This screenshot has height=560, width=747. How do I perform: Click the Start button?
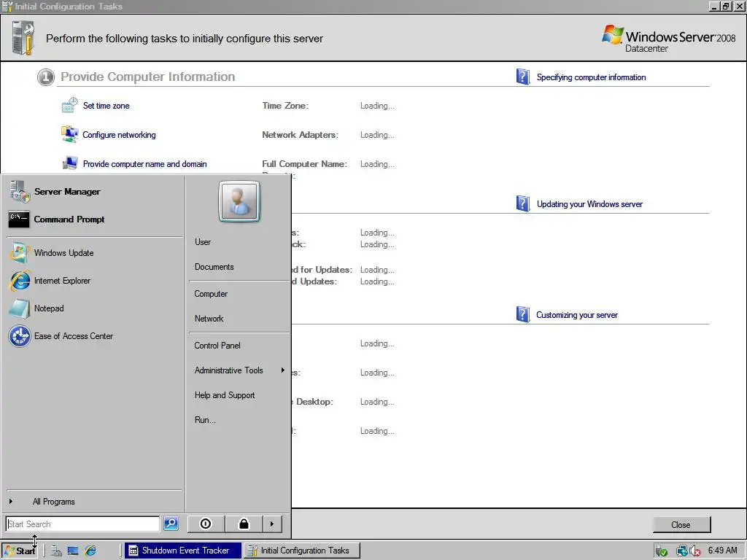click(20, 551)
